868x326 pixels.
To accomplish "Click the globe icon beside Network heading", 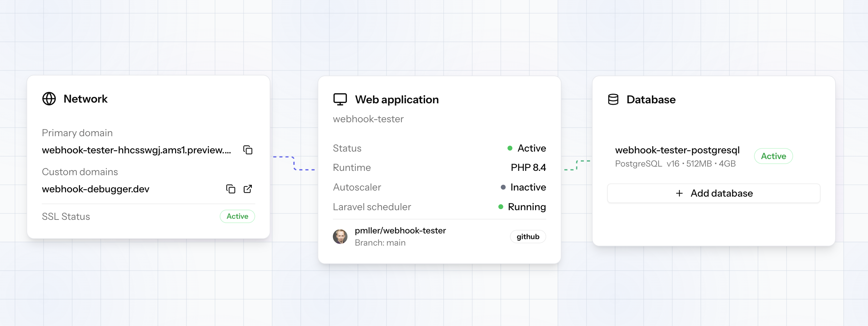I will pyautogui.click(x=49, y=99).
